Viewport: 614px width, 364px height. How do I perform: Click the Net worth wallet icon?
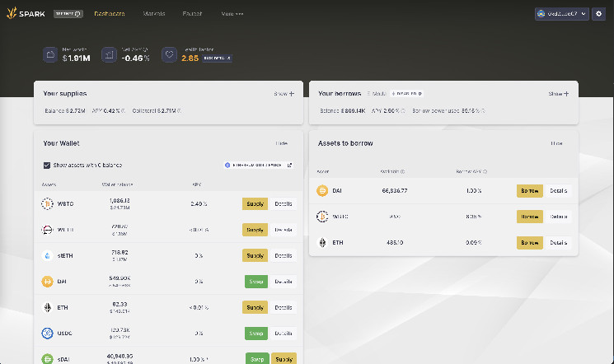pos(50,55)
